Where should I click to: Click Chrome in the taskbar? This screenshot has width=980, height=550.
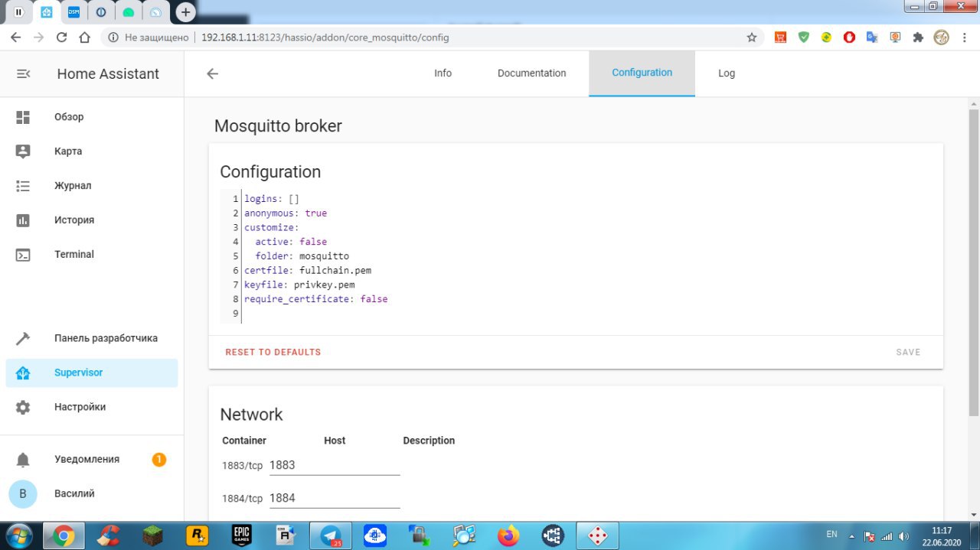tap(64, 536)
